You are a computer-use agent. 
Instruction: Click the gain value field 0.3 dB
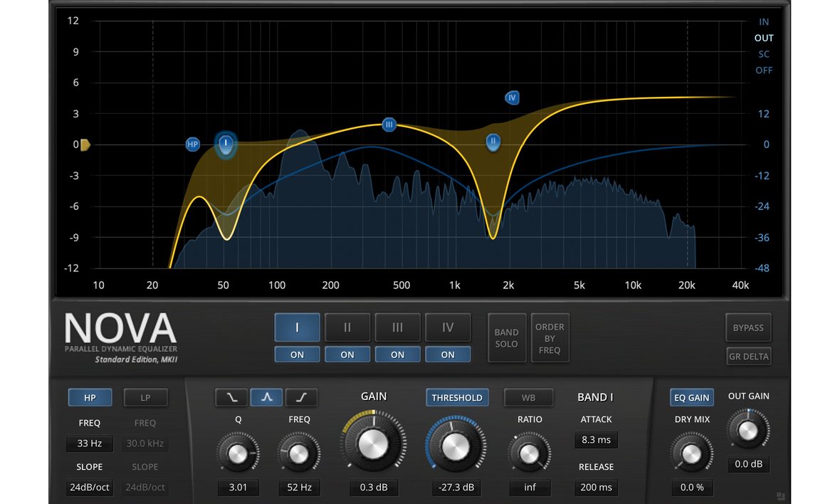tap(374, 488)
